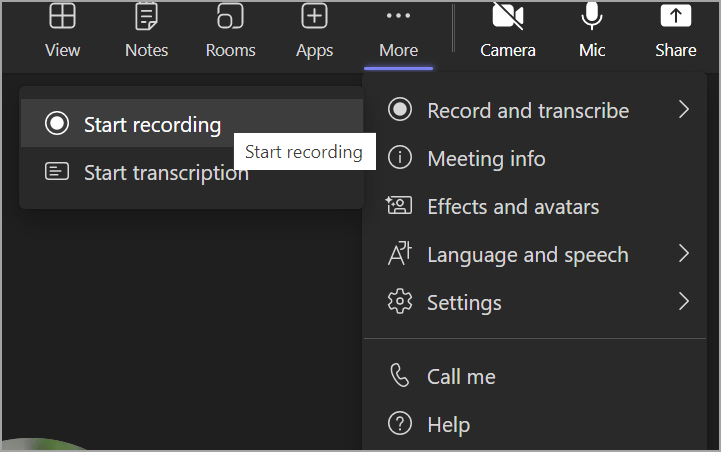The height and width of the screenshot is (452, 721).
Task: Select Start recording in the submenu
Action: tap(152, 125)
